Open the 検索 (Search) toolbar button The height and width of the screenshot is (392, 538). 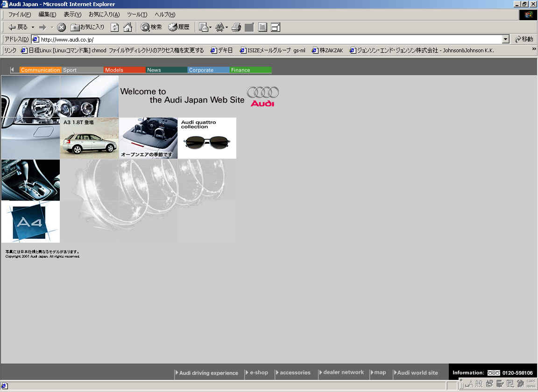click(x=151, y=28)
